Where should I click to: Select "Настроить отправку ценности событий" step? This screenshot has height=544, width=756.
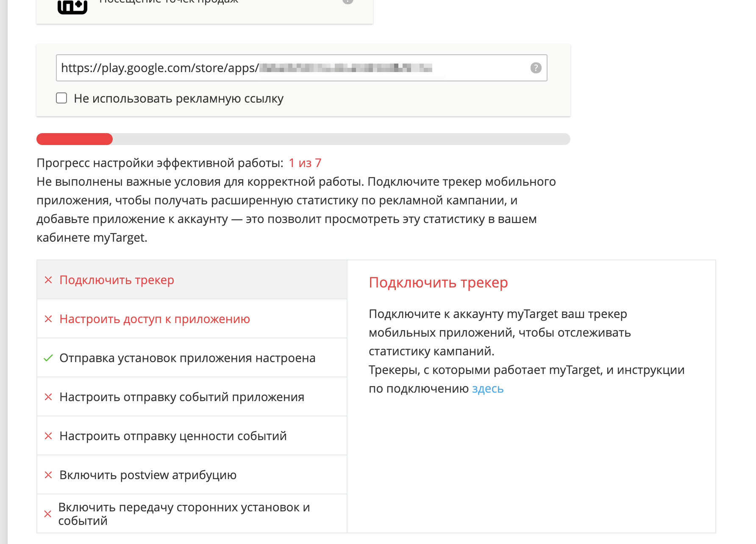173,436
